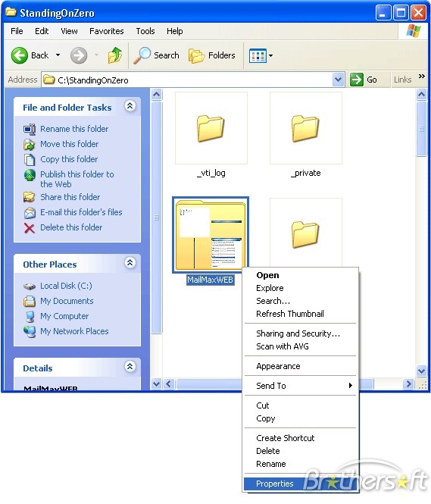
Task: Choose Open in the context menu
Action: click(300, 275)
